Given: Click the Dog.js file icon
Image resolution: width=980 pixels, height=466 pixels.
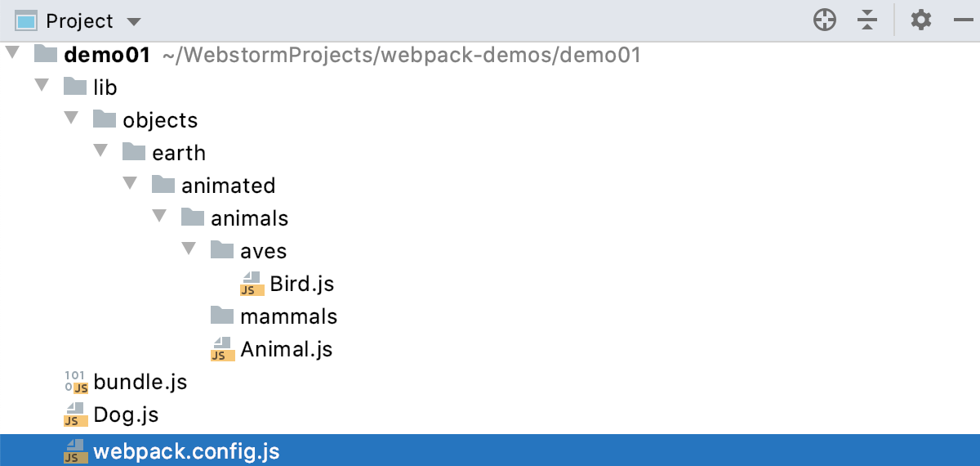Looking at the screenshot, I should point(75,414).
